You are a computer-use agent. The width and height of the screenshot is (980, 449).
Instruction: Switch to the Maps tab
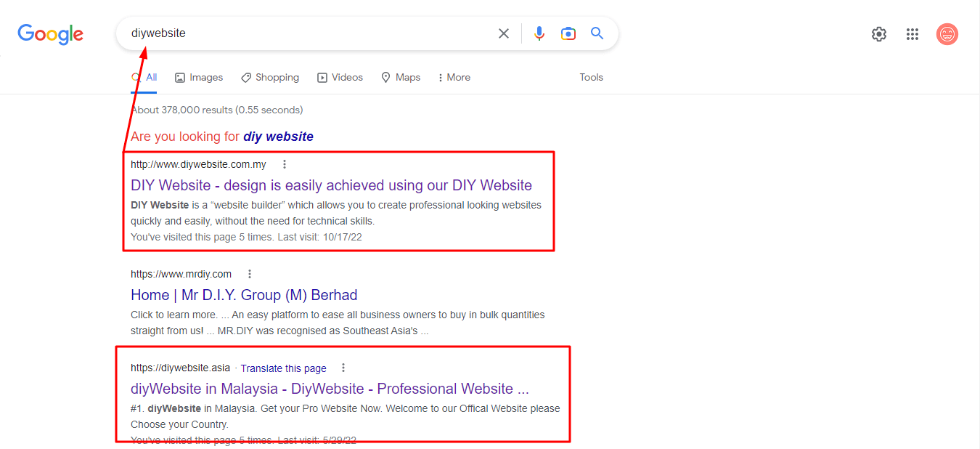click(x=401, y=77)
